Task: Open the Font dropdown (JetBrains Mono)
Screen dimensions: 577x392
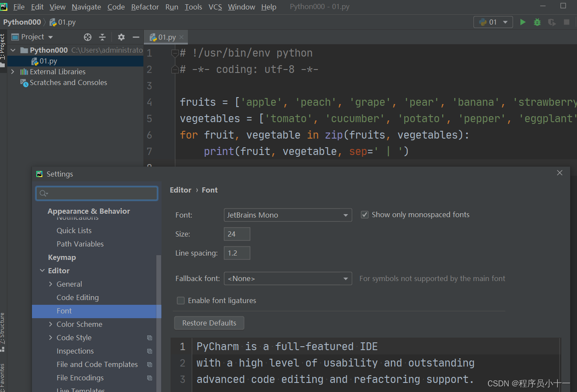Action: [288, 215]
